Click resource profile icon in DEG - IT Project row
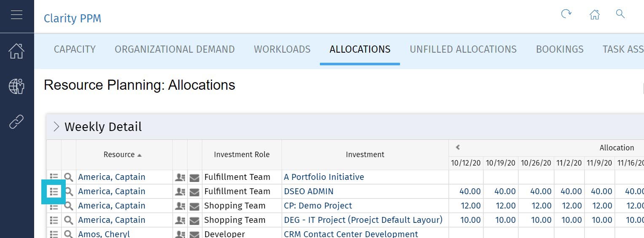 pos(180,220)
